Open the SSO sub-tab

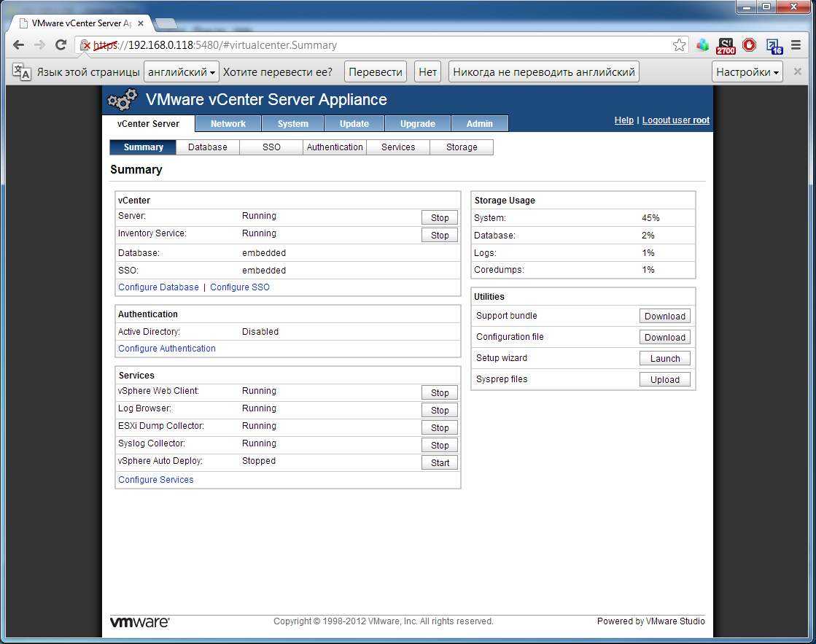point(272,147)
